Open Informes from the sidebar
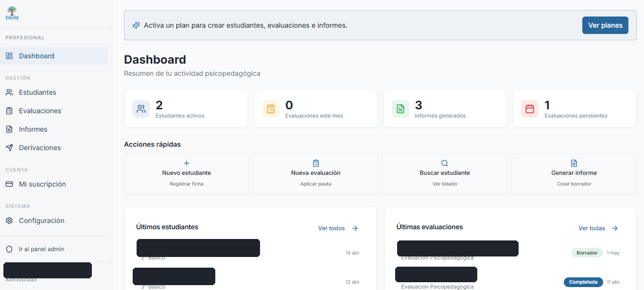Viewport: 644px width, 290px height. click(54, 129)
